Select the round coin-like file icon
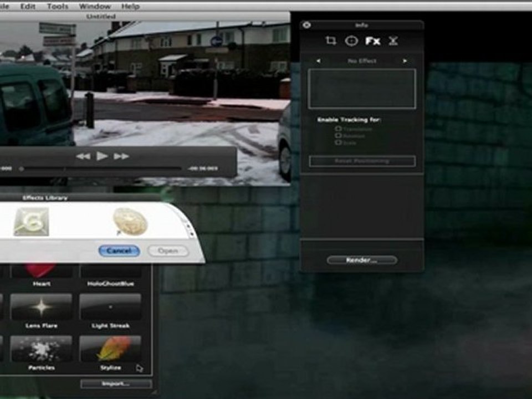Image resolution: width=532 pixels, height=399 pixels. point(130,222)
